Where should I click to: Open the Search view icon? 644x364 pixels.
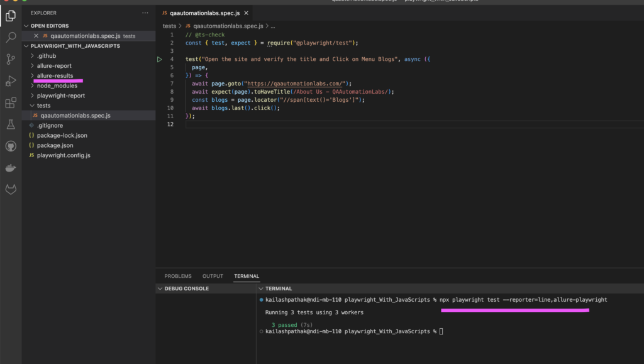[x=11, y=37]
